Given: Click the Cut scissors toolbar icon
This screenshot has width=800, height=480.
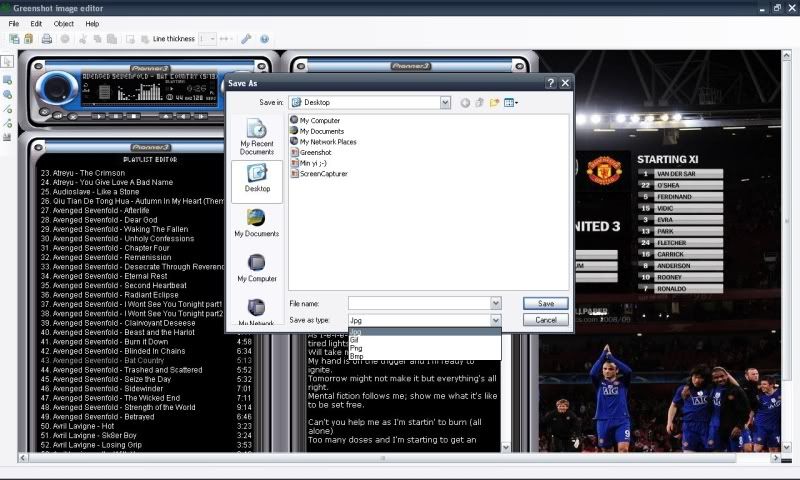Looking at the screenshot, I should point(82,39).
